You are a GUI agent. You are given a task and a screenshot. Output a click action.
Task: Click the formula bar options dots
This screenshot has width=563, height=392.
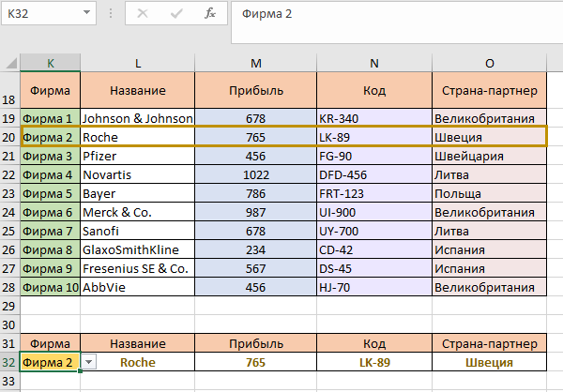[111, 13]
